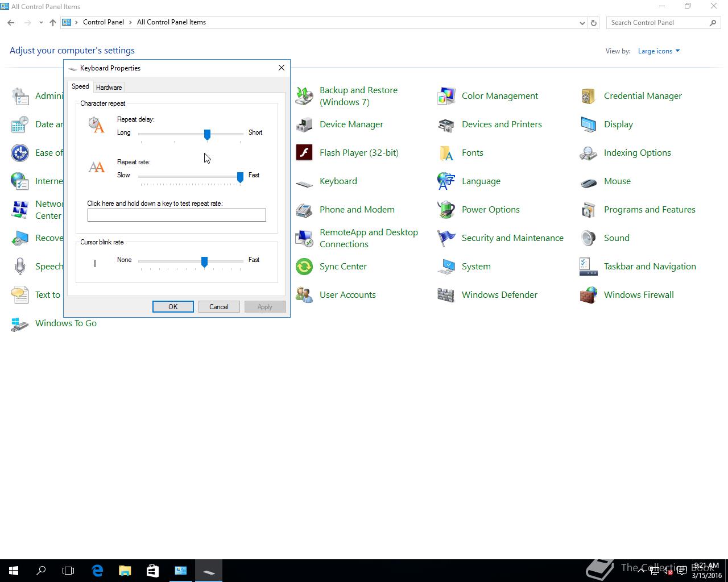This screenshot has height=582, width=728.
Task: Open the Indexing Options icon
Action: pyautogui.click(x=589, y=153)
